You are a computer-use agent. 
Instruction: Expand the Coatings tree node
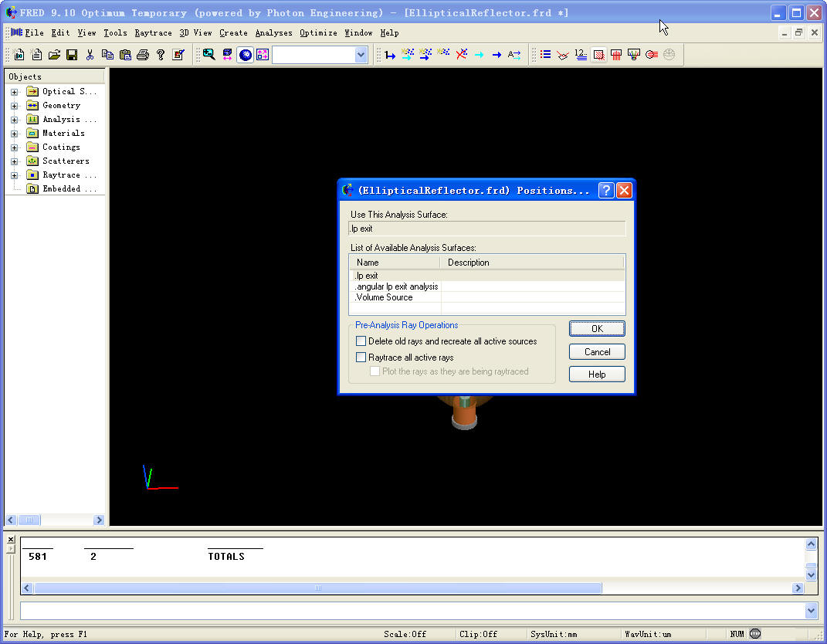14,147
